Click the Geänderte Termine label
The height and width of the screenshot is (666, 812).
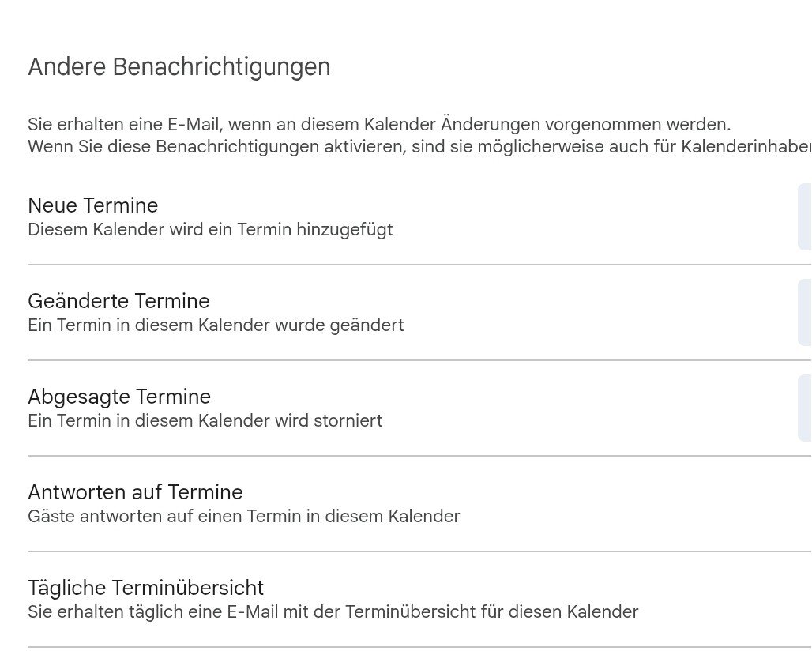(118, 301)
